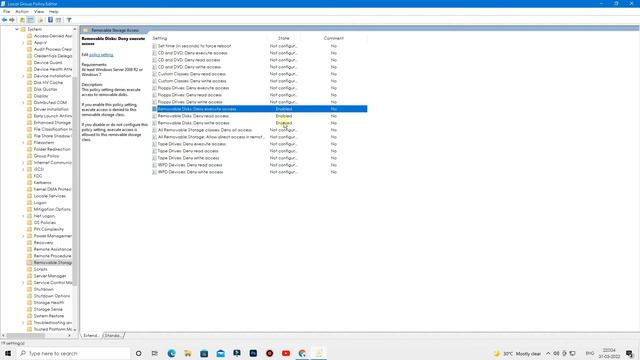
Task: Switch to the Extended tab
Action: [91, 336]
